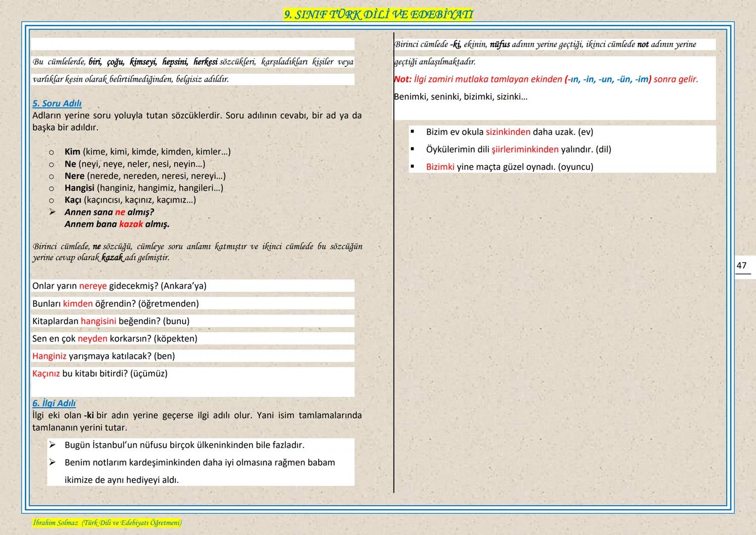
Task: Click the red word "kazak" in the bold answer sentence
Action: (131, 224)
